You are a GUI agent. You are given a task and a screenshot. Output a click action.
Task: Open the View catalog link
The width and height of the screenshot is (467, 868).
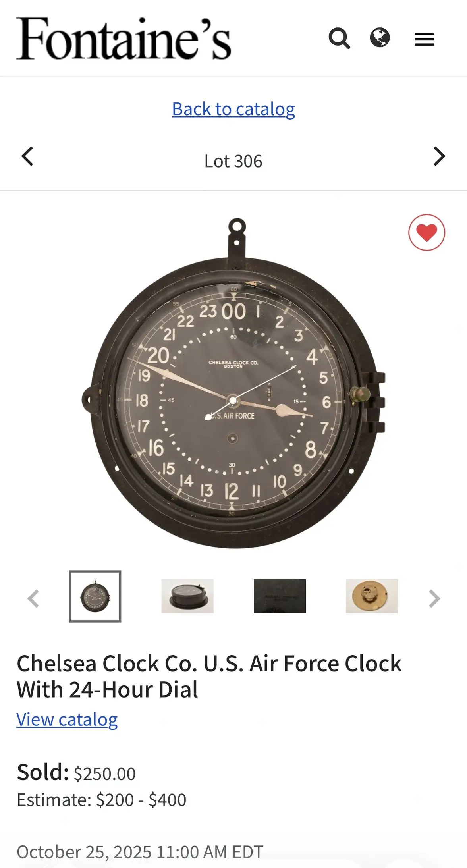click(x=67, y=719)
